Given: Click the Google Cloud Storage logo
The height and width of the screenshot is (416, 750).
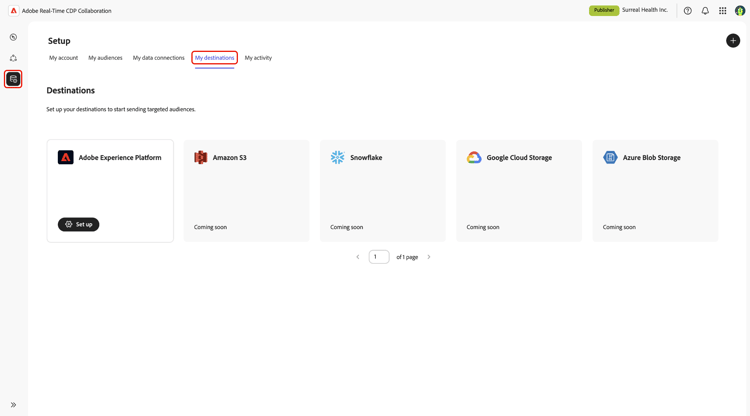Looking at the screenshot, I should coord(474,157).
